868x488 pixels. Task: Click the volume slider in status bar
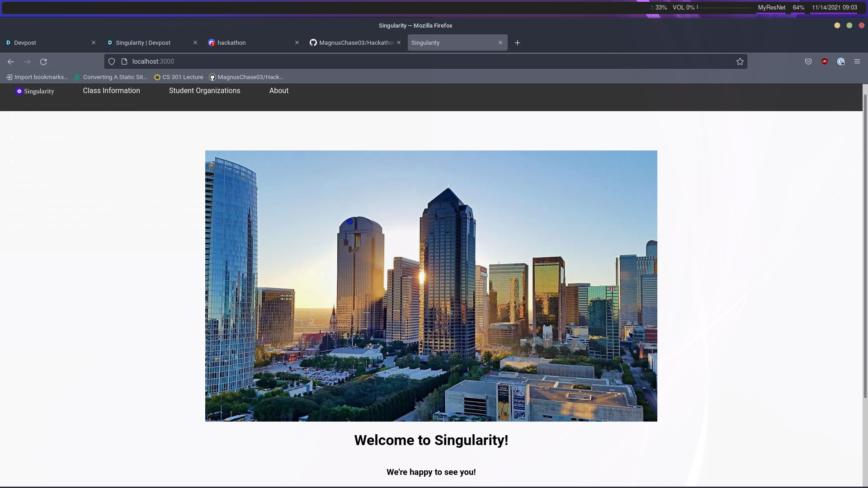coord(723,8)
